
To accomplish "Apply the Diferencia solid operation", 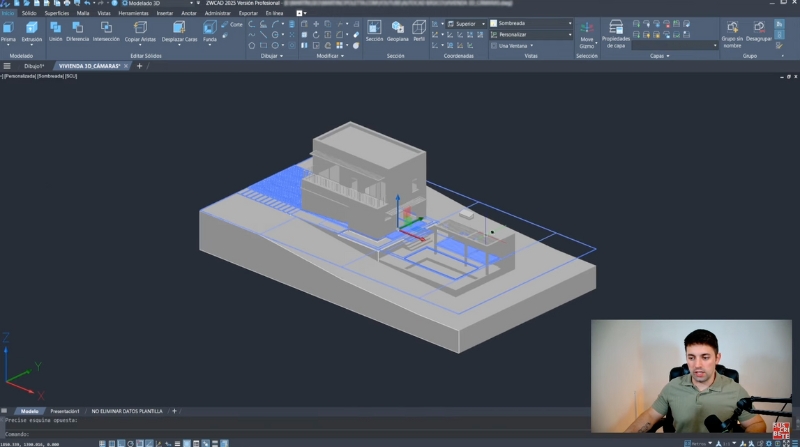I will pos(77,29).
